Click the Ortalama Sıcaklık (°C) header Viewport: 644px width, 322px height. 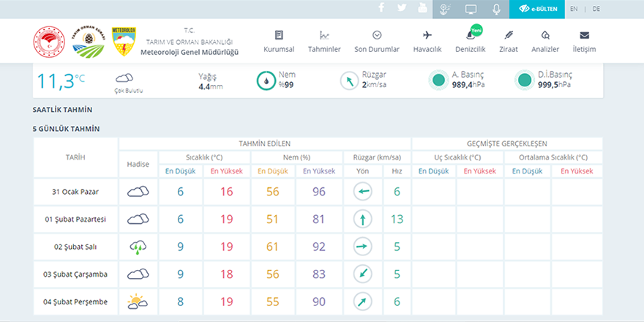coord(553,157)
